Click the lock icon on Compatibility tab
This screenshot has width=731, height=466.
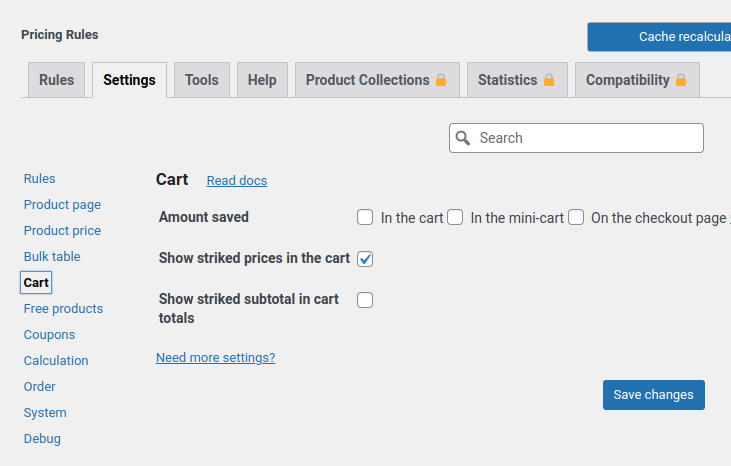pos(681,80)
